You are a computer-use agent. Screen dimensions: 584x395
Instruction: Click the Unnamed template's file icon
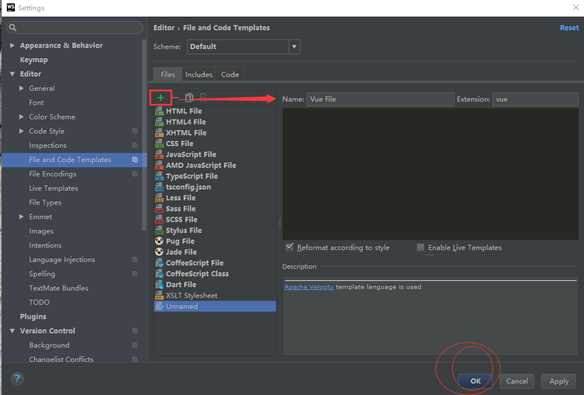(x=159, y=306)
